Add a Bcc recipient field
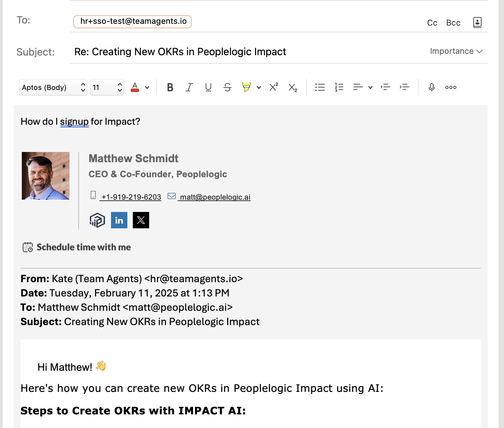The width and height of the screenshot is (504, 428). point(453,23)
